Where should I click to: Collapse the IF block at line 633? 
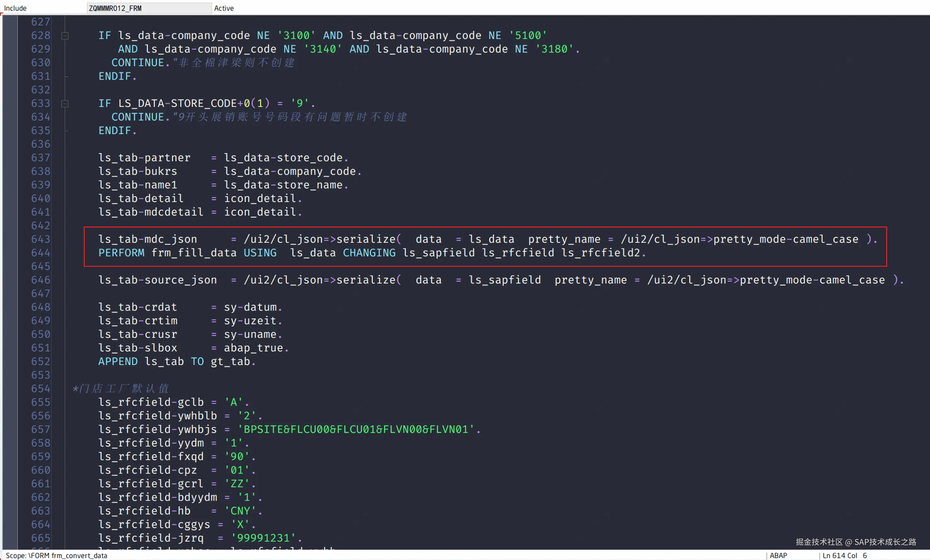click(65, 103)
